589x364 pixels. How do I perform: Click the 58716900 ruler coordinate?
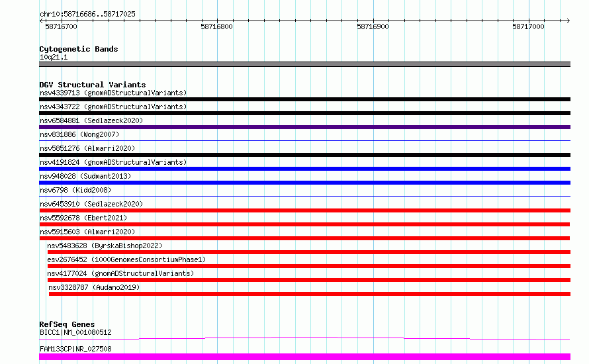point(373,26)
